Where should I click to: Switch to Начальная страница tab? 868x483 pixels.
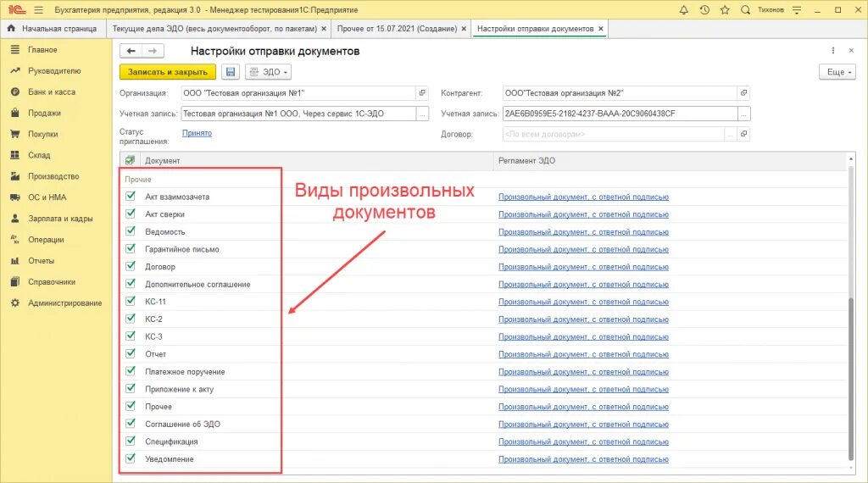pos(53,28)
